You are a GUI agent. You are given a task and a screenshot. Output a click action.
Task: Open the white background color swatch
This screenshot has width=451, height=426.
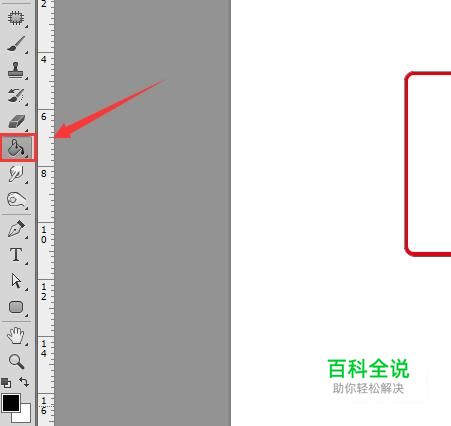(x=25, y=415)
